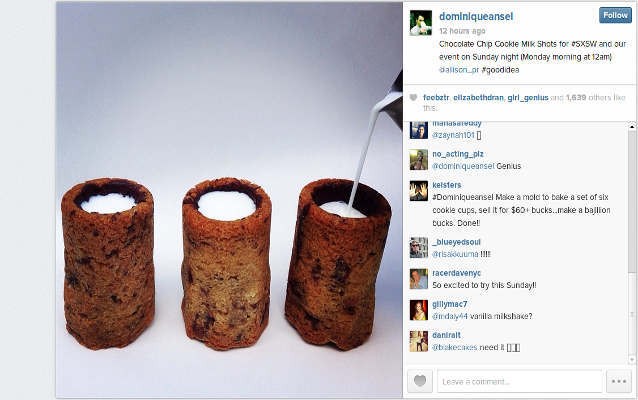
Task: Open gillymac7 commenter avatar
Action: coord(419,310)
